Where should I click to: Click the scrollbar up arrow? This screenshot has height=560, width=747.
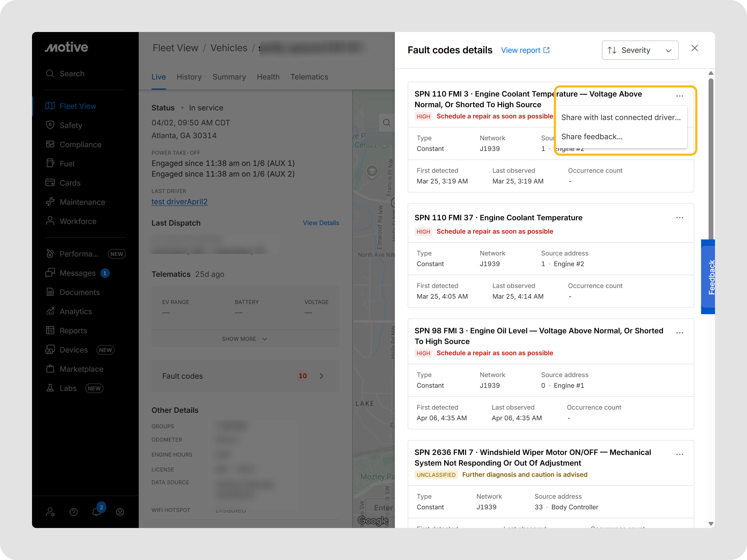click(x=711, y=73)
